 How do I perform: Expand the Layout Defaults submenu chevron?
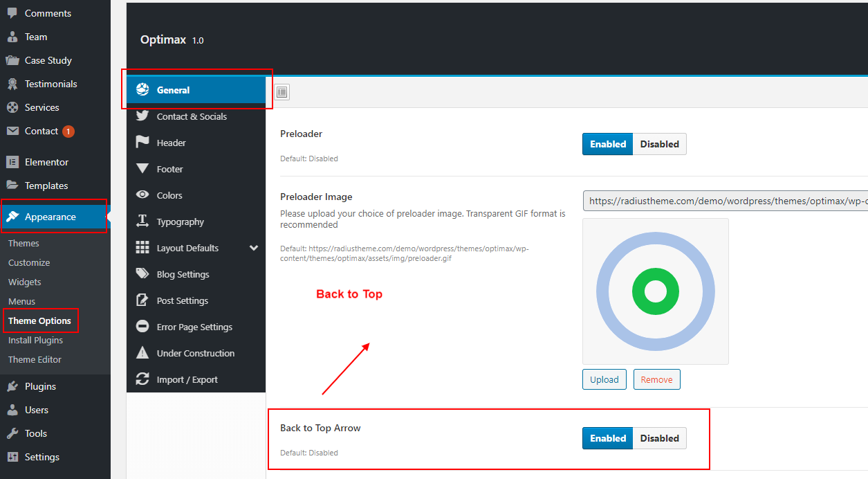tap(254, 248)
